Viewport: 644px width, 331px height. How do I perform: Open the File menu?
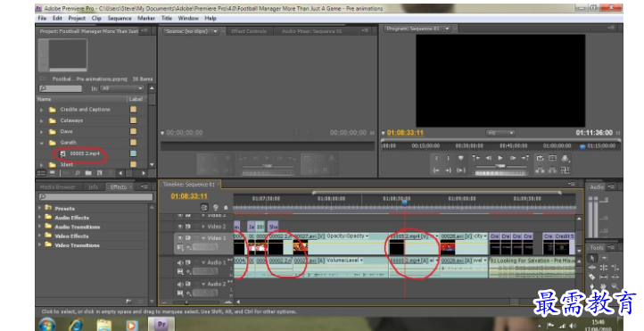pos(42,18)
